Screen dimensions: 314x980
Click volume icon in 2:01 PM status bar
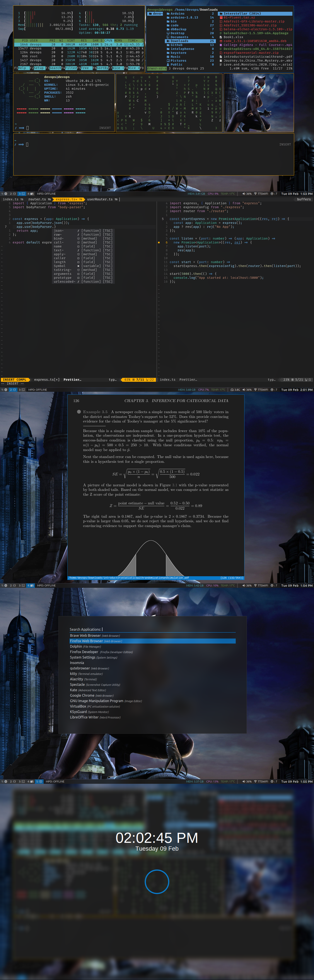click(x=244, y=390)
